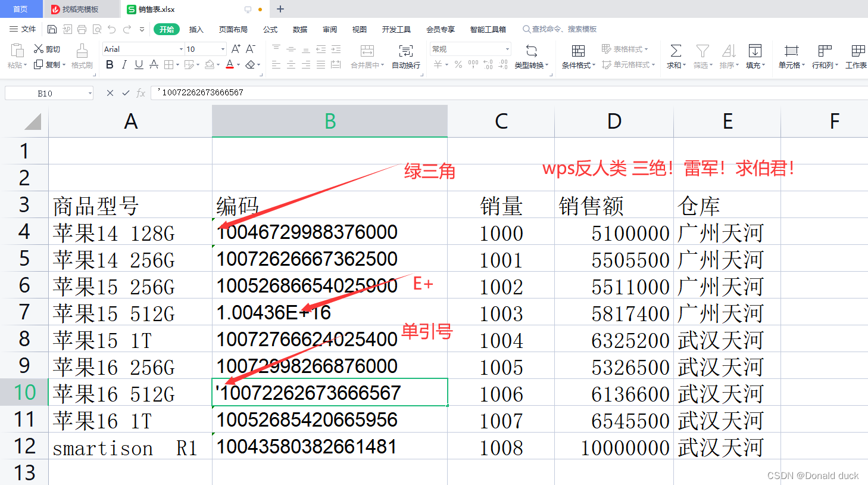Align text left horizontally

276,64
